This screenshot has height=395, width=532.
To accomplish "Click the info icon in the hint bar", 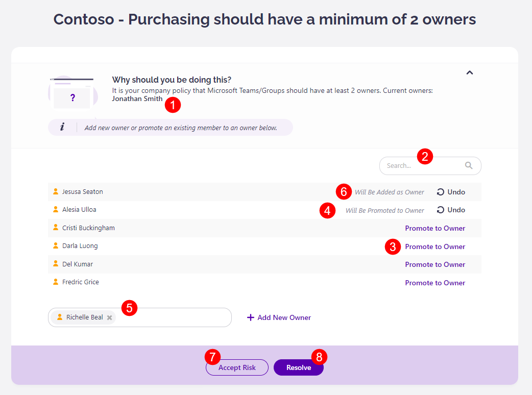I will click(x=62, y=127).
